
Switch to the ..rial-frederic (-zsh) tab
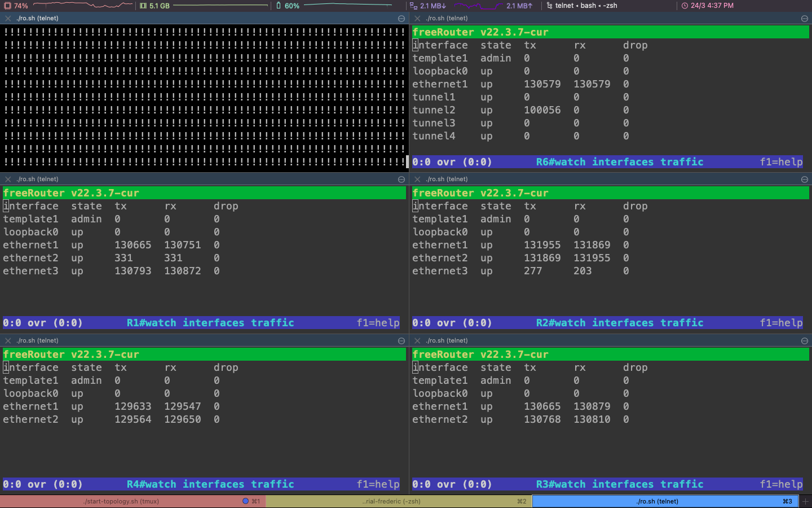click(391, 501)
